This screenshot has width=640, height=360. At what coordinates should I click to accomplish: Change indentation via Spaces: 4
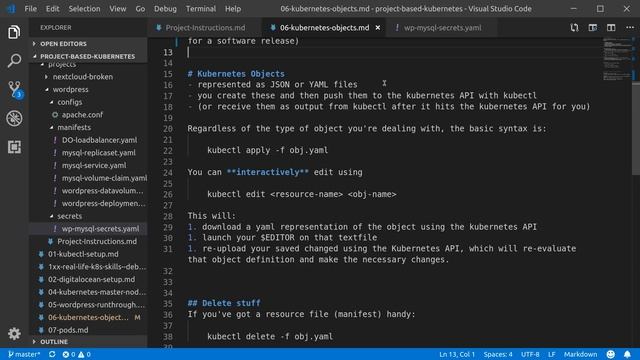click(x=498, y=354)
